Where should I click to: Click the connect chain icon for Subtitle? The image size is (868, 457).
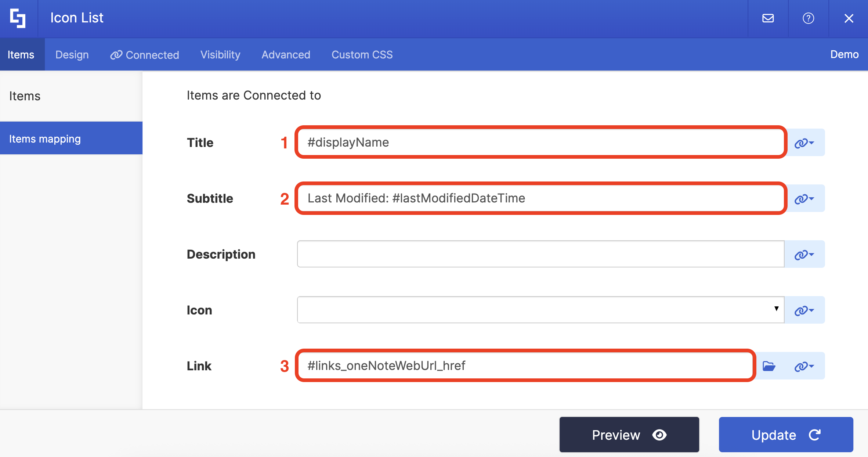pyautogui.click(x=804, y=198)
